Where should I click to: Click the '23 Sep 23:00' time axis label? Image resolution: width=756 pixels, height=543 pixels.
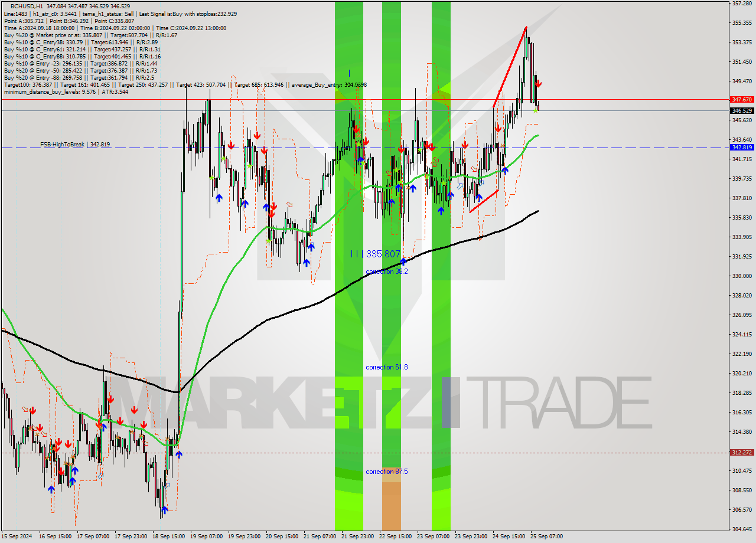click(471, 537)
